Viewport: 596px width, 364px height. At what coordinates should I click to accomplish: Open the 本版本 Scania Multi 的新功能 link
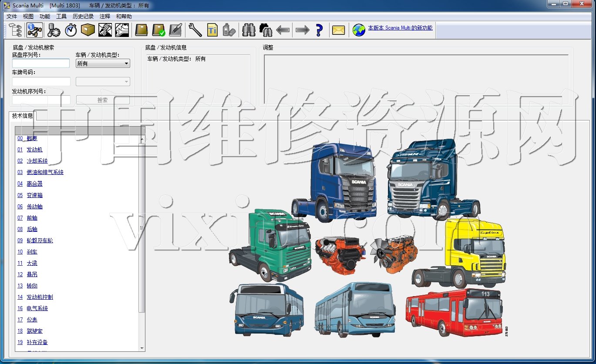[x=400, y=28]
